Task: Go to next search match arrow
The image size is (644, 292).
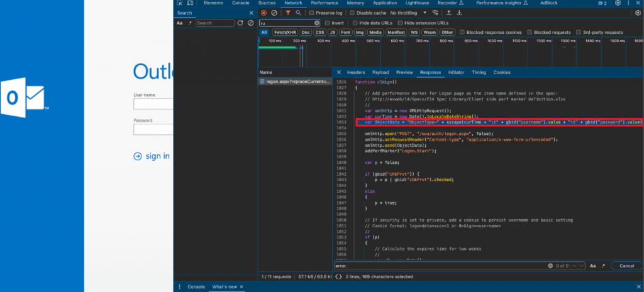Action: (x=580, y=266)
